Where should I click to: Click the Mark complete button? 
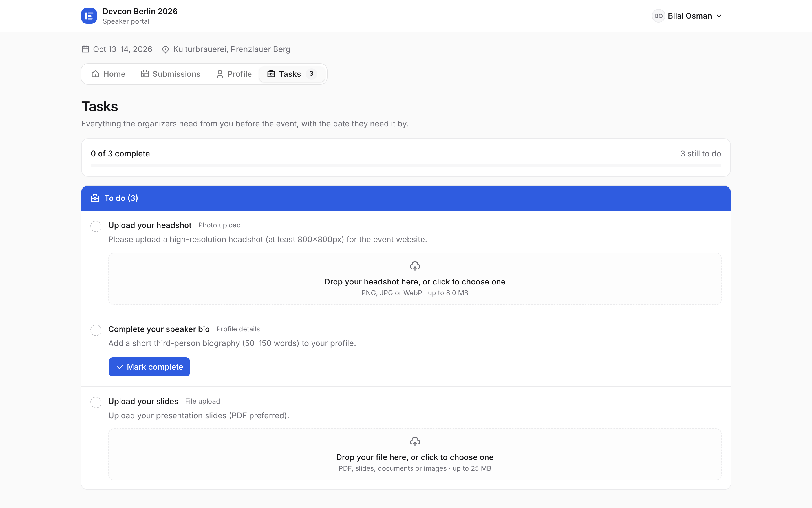tap(149, 367)
